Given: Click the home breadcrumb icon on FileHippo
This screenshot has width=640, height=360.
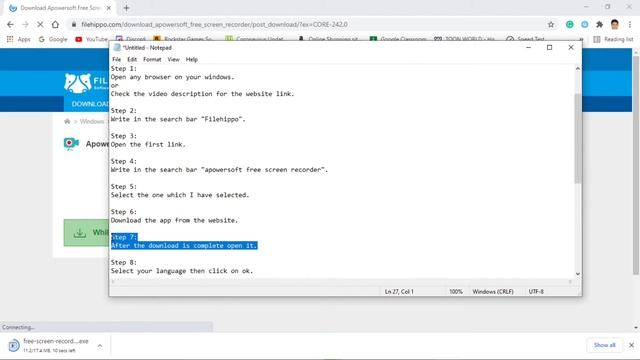Looking at the screenshot, I should point(67,121).
